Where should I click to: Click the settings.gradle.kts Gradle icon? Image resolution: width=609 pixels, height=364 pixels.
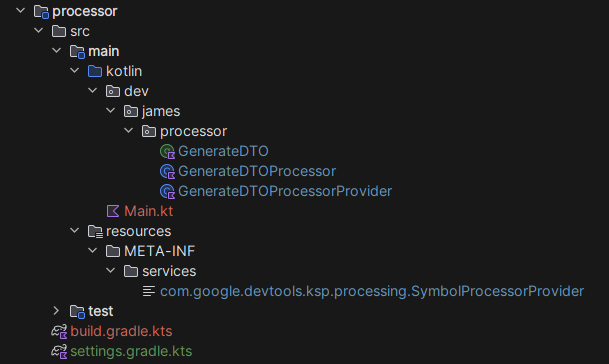pyautogui.click(x=59, y=352)
